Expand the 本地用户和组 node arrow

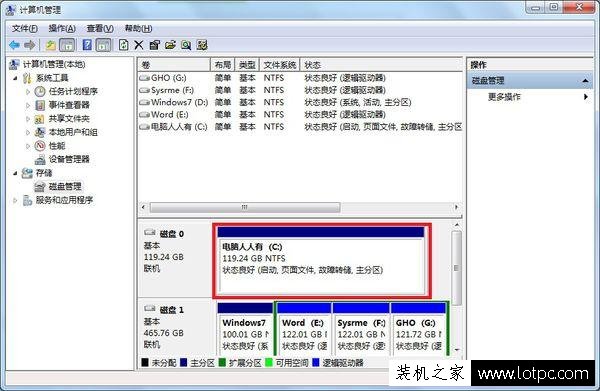[28, 132]
